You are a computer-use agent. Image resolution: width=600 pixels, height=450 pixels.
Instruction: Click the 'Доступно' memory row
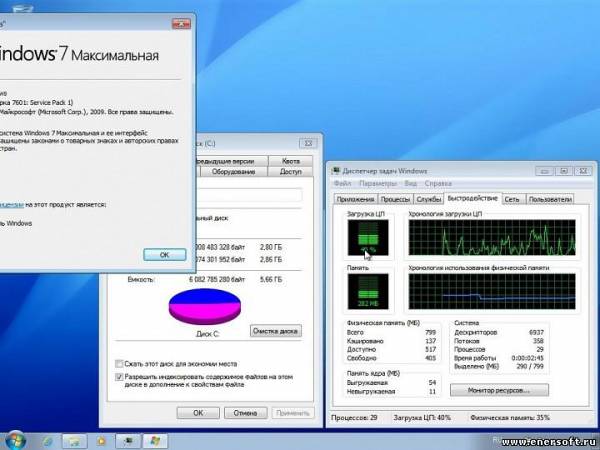pyautogui.click(x=391, y=349)
